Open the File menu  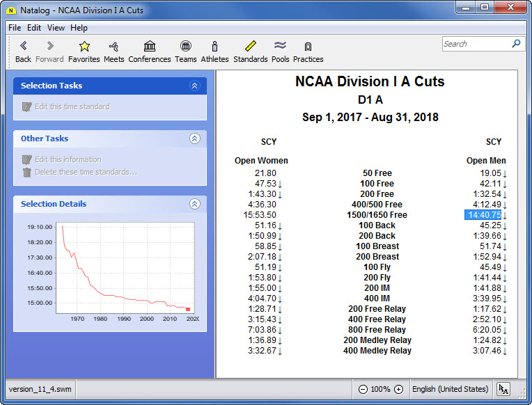click(x=15, y=28)
